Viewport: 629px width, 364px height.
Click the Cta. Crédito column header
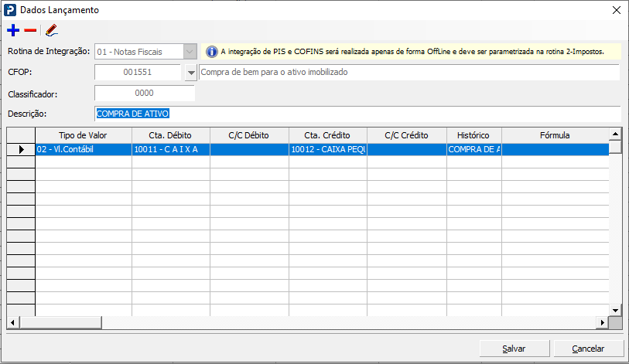[328, 135]
